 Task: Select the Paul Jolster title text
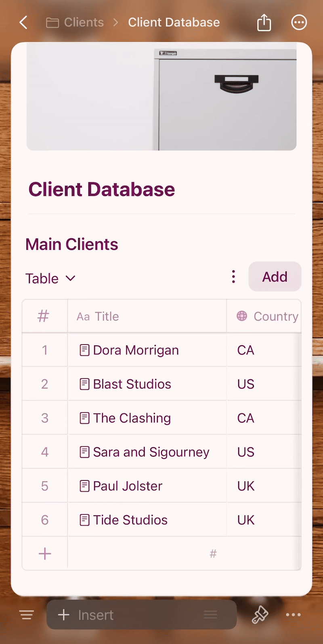pyautogui.click(x=128, y=486)
